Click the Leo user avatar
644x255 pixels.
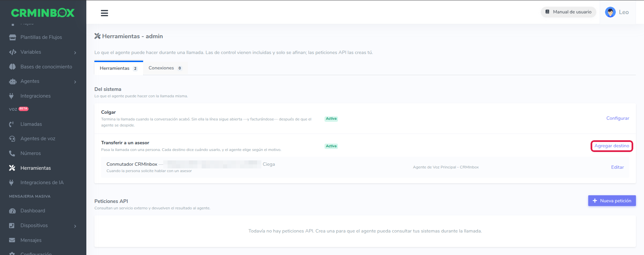[610, 12]
